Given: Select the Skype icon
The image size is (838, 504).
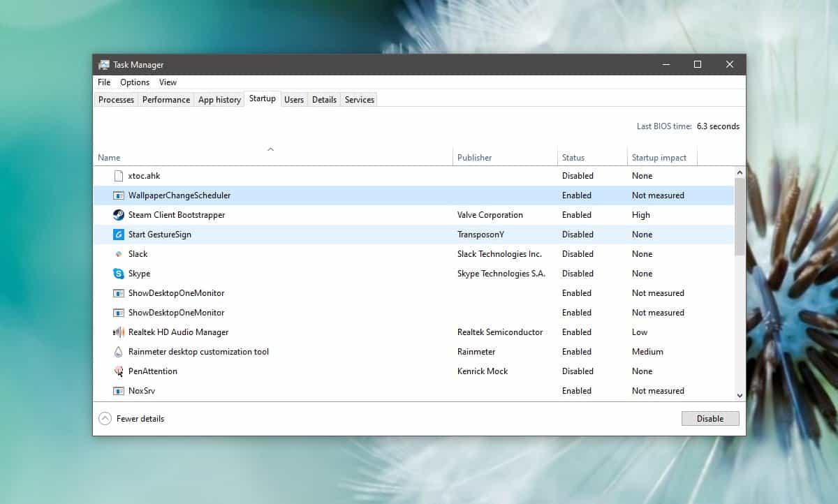Looking at the screenshot, I should point(118,274).
